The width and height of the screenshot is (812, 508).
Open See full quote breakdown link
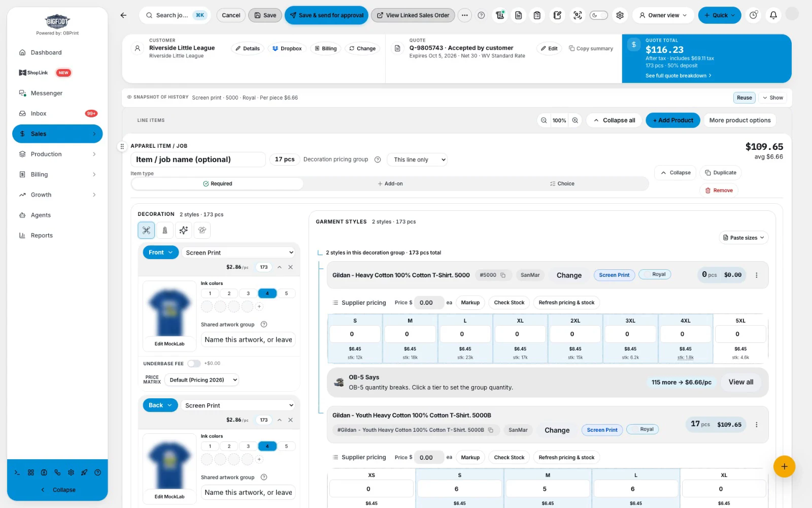(679, 76)
